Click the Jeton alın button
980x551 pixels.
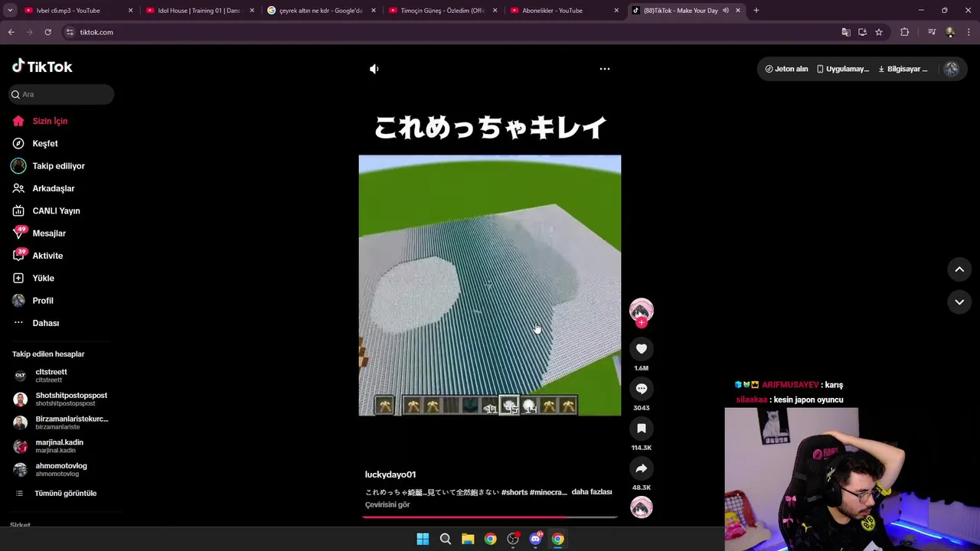pos(786,69)
